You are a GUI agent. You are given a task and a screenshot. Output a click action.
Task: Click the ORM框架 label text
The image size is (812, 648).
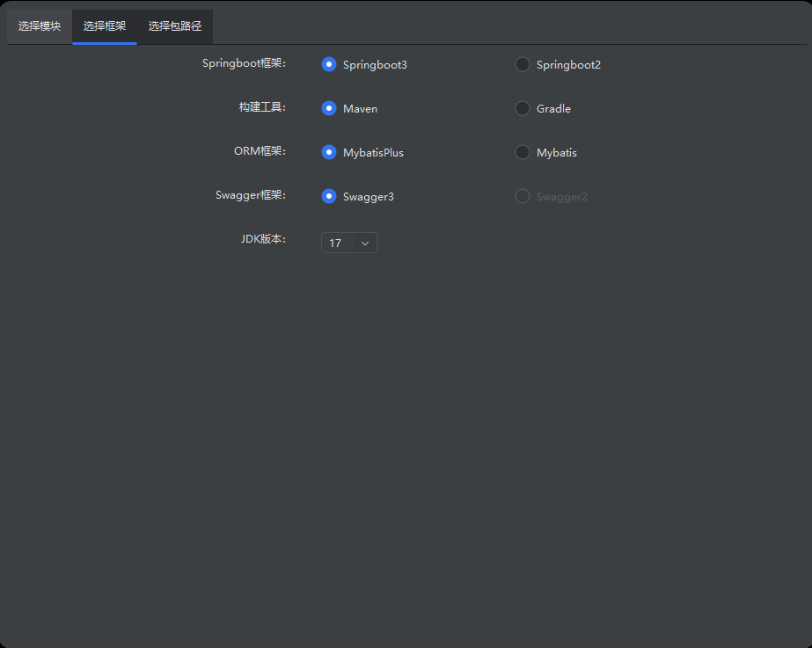[260, 151]
